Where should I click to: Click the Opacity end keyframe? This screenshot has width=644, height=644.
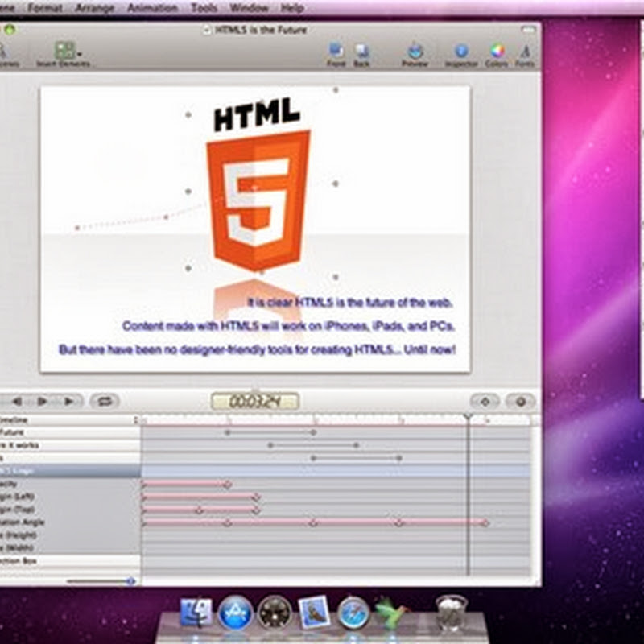(x=228, y=485)
